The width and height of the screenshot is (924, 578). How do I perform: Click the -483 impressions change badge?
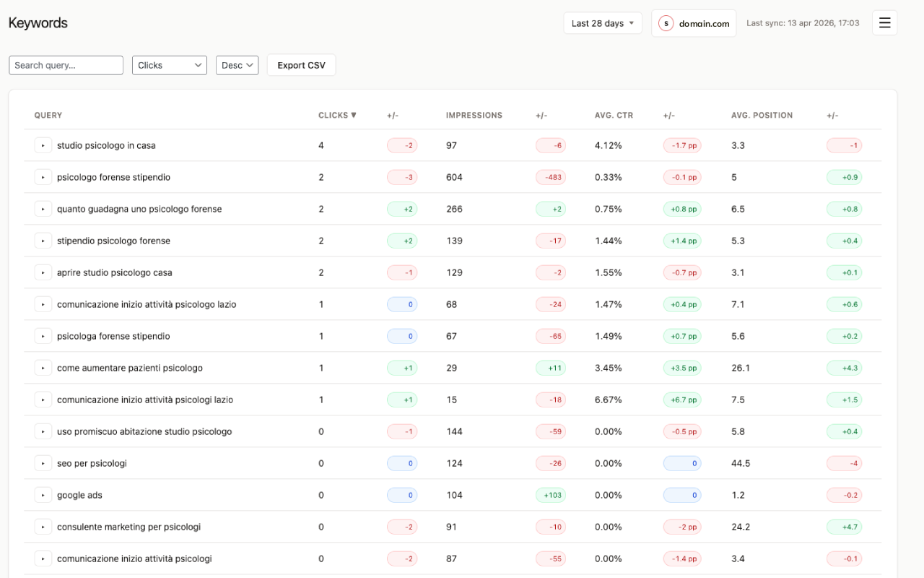551,177
